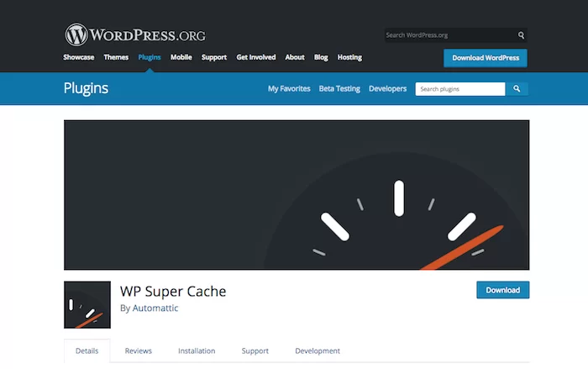Viewport: 588px width, 369px height.
Task: Focus the Search WordPress.org field
Action: pyautogui.click(x=449, y=35)
